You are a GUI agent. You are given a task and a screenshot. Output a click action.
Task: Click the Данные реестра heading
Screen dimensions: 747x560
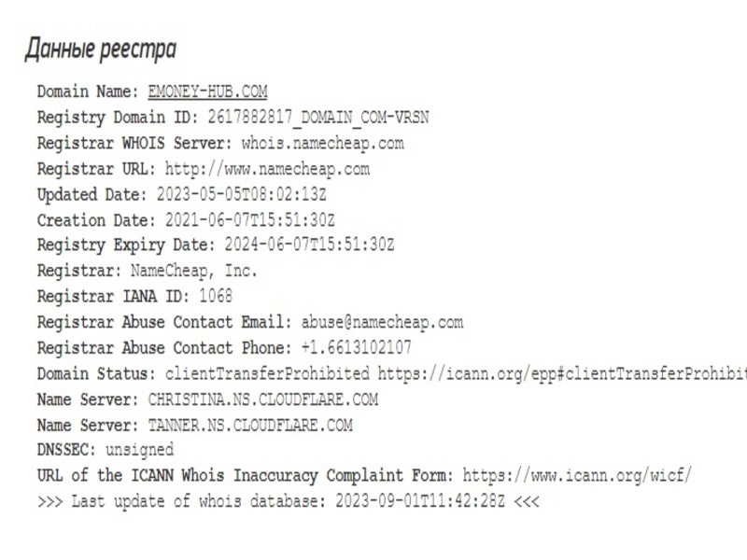(99, 49)
